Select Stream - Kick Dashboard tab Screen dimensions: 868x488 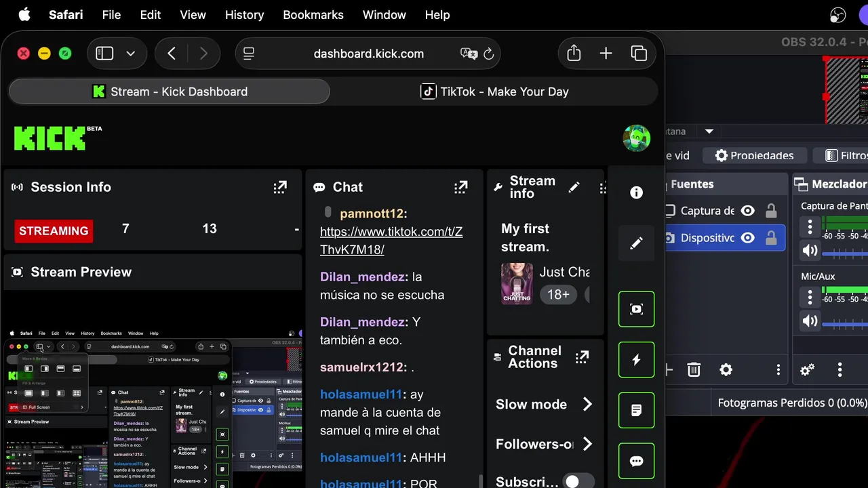click(170, 91)
